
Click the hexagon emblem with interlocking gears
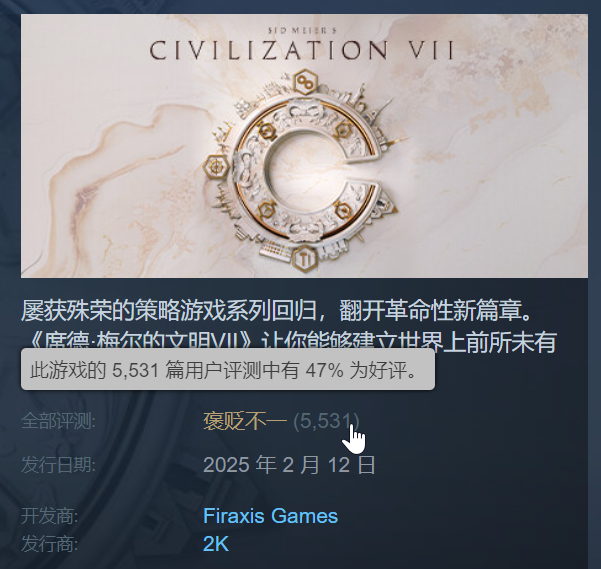click(x=305, y=82)
